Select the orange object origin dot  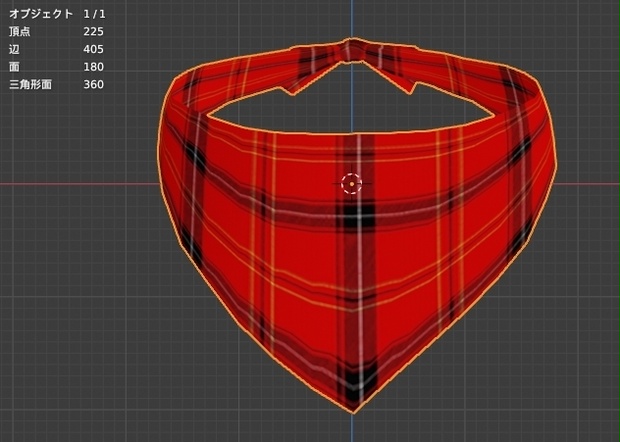click(352, 184)
